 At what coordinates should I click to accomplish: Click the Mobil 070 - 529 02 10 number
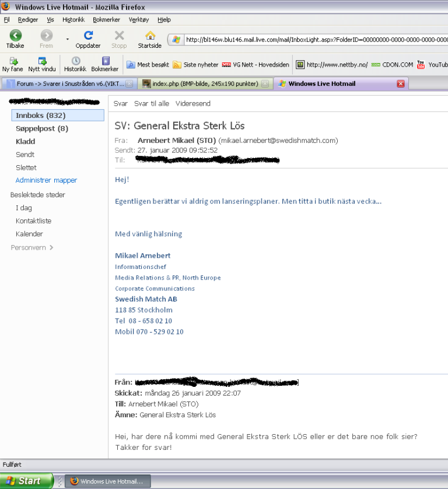pos(149,332)
